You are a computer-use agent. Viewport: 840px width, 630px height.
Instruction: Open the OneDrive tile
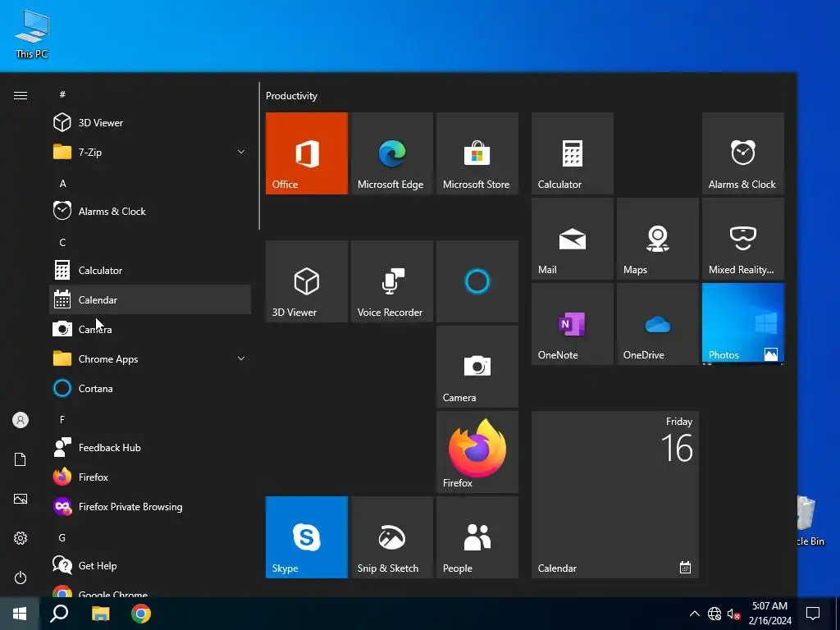point(657,324)
